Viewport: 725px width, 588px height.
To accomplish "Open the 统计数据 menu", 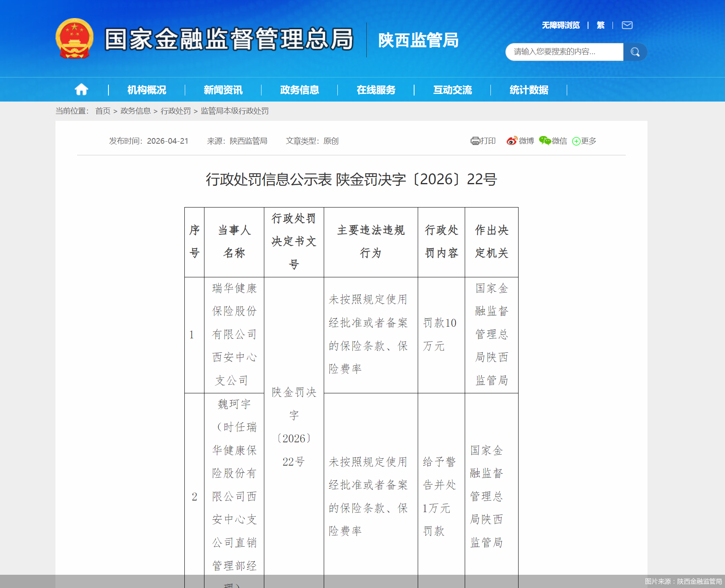I will click(x=529, y=90).
